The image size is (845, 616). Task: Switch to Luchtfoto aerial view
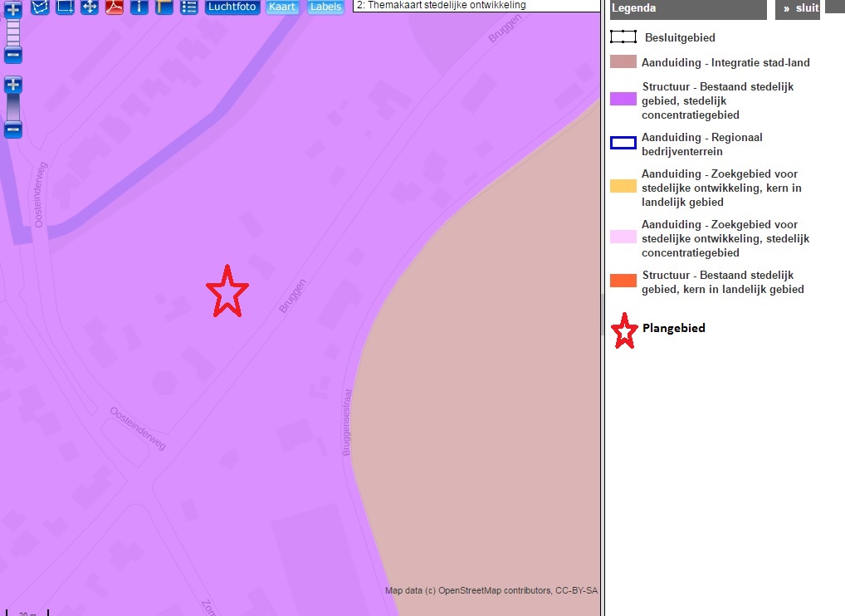[x=232, y=7]
